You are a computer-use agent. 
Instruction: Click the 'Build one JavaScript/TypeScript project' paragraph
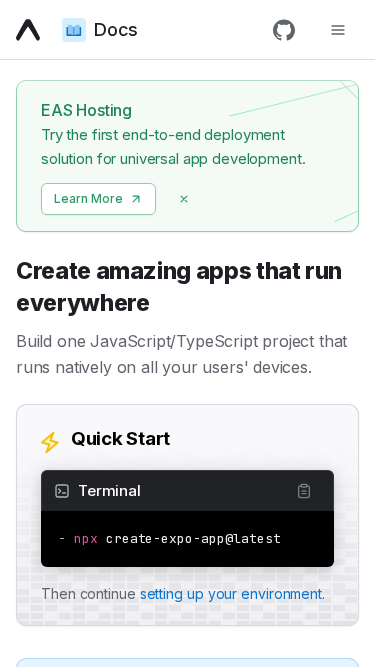click(x=182, y=354)
